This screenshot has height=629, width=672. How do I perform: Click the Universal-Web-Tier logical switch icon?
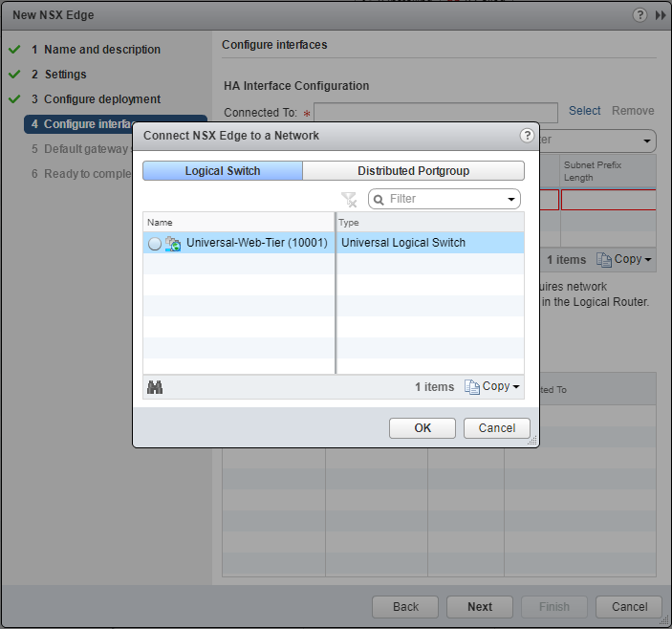[173, 244]
